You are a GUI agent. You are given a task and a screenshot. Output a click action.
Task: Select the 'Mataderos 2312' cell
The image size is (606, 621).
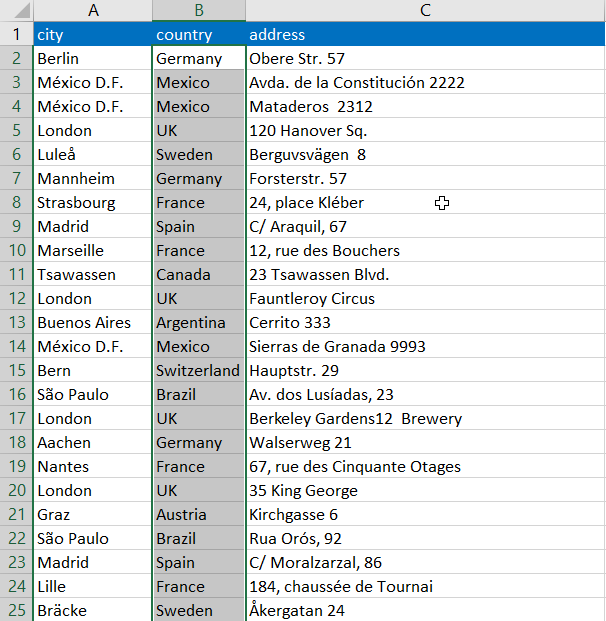click(x=425, y=106)
